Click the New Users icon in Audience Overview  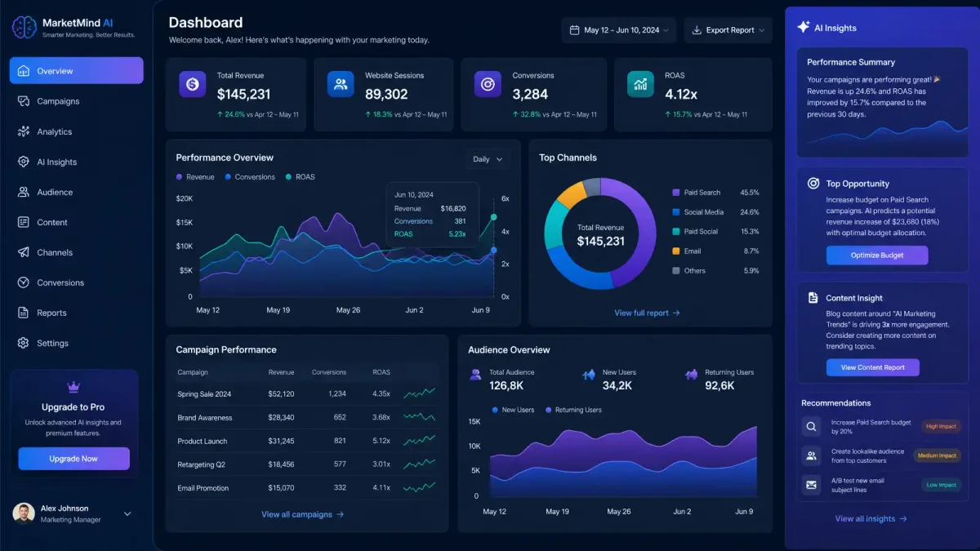589,375
